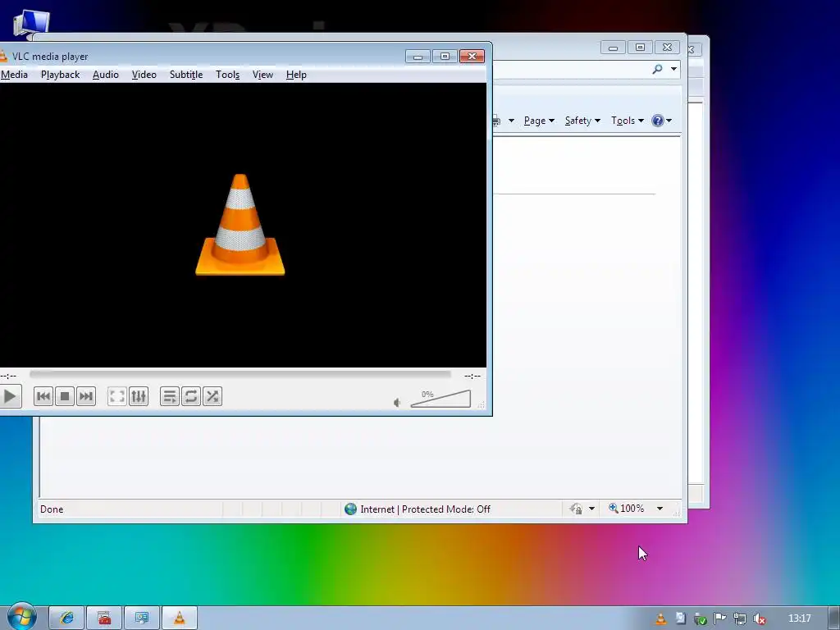Open the VLC View menu
Viewport: 840px width, 630px height.
(x=262, y=75)
